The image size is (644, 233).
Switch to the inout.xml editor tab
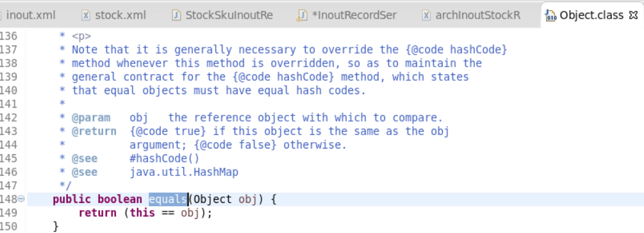(29, 15)
